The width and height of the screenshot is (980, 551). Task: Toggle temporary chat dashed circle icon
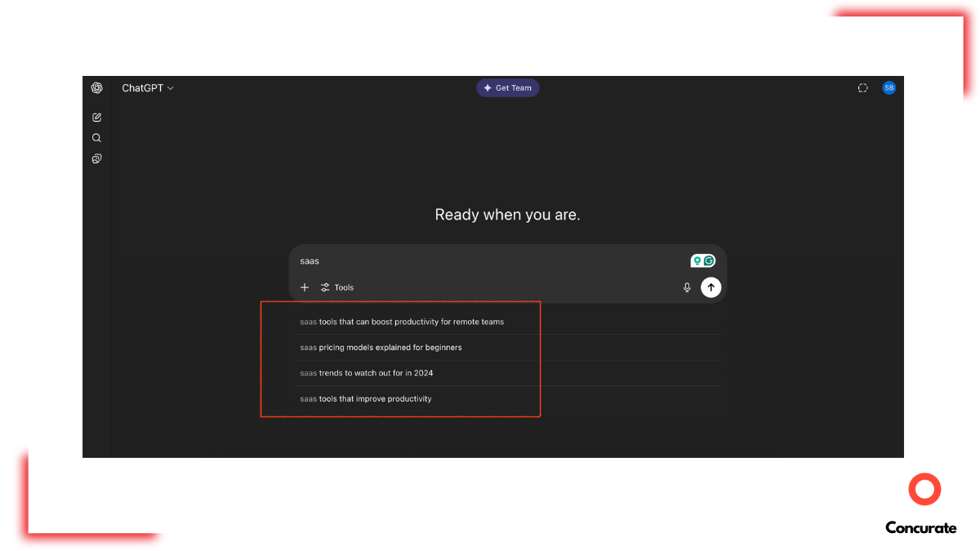pyautogui.click(x=862, y=88)
